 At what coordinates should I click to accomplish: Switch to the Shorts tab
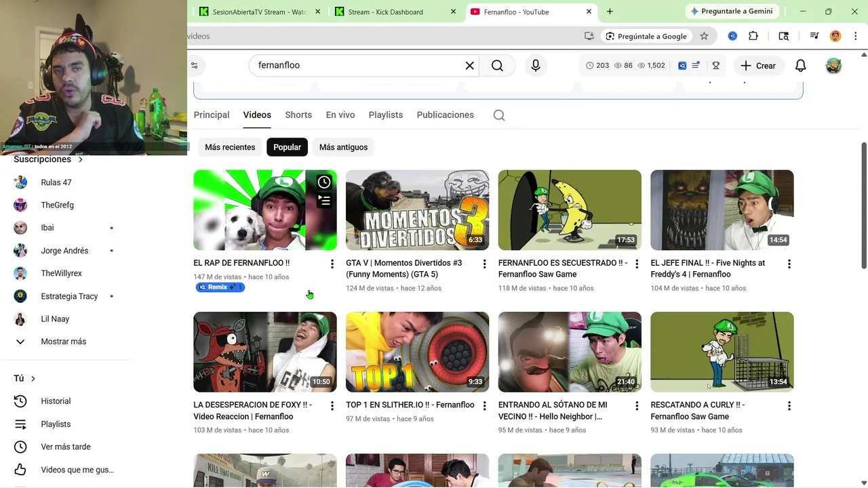tap(298, 115)
